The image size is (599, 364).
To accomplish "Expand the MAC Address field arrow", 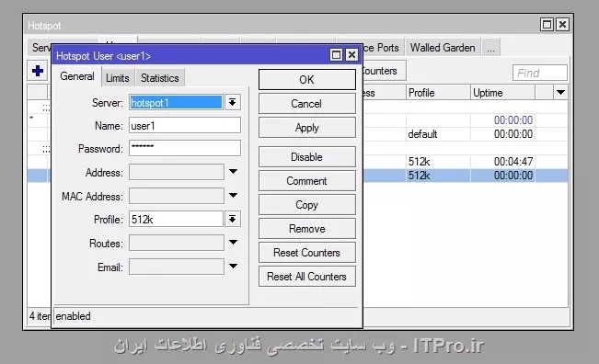I will [233, 196].
